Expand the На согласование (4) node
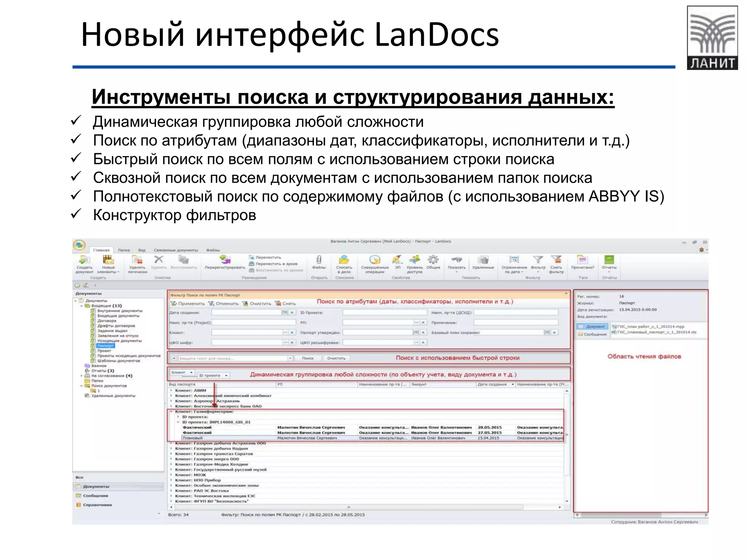 (x=82, y=376)
